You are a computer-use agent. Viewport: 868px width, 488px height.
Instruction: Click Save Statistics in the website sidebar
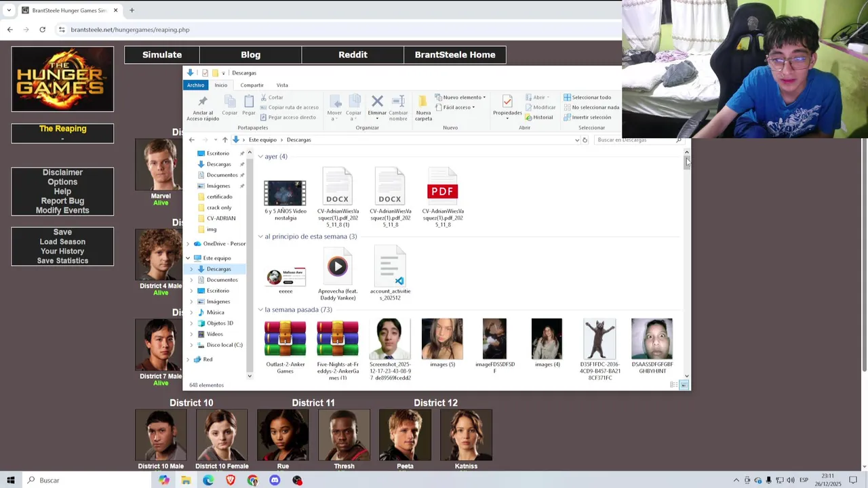tap(62, 260)
